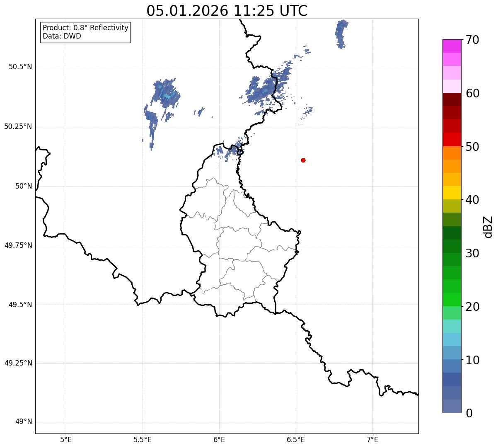Pick the orange band below 50 dBZ
This screenshot has width=498, height=448.
(x=452, y=153)
